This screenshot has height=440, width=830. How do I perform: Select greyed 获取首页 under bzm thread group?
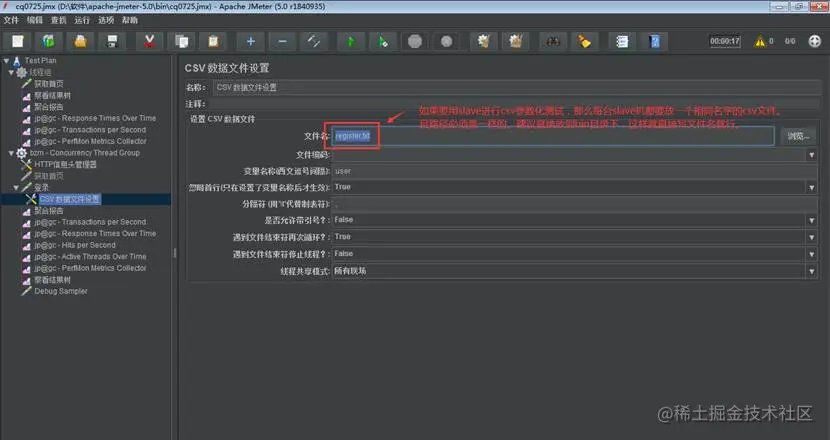[49, 176]
